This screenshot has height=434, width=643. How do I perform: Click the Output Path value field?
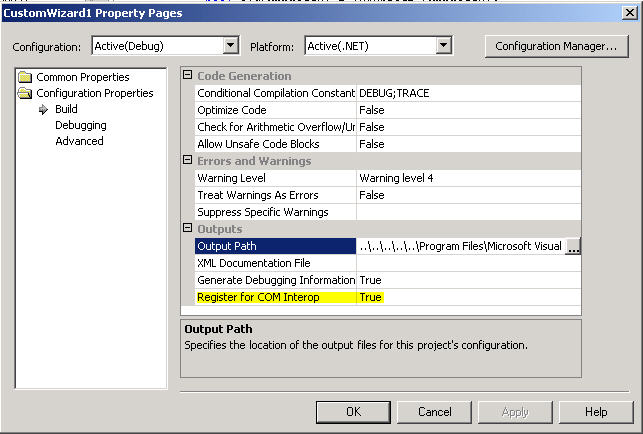click(x=461, y=246)
